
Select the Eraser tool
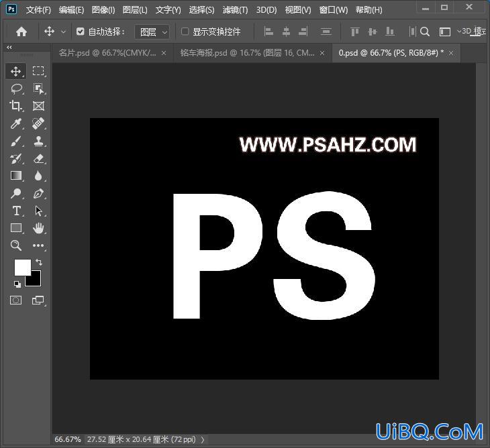[38, 158]
